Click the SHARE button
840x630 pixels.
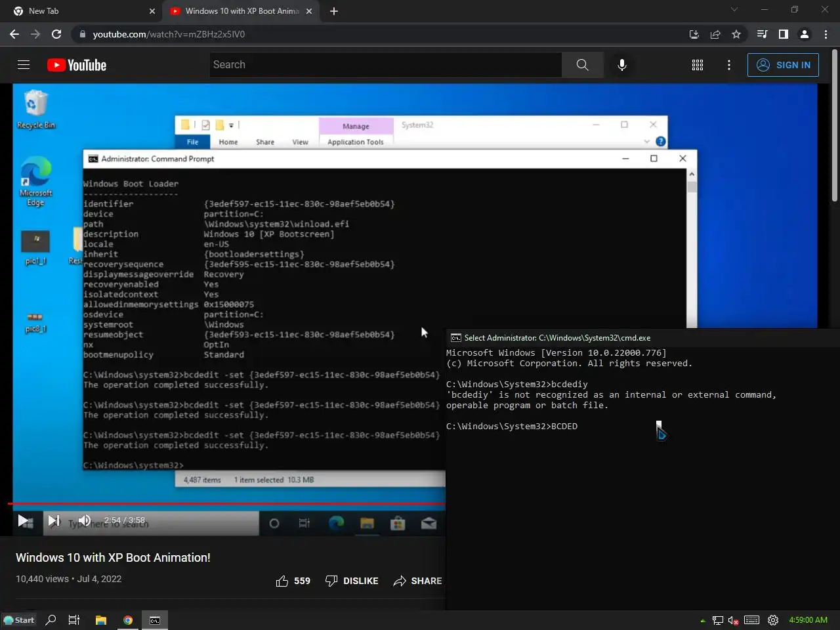point(417,581)
